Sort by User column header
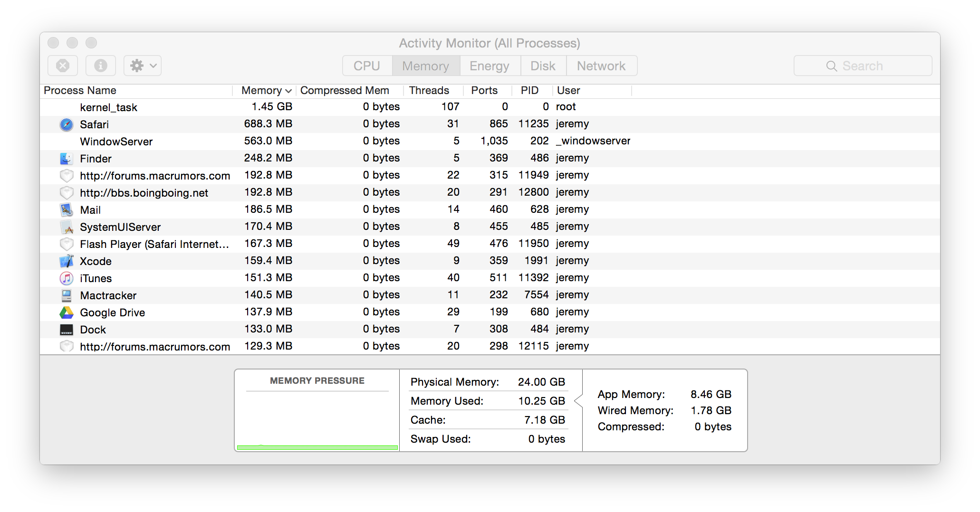The width and height of the screenshot is (980, 512). point(592,90)
